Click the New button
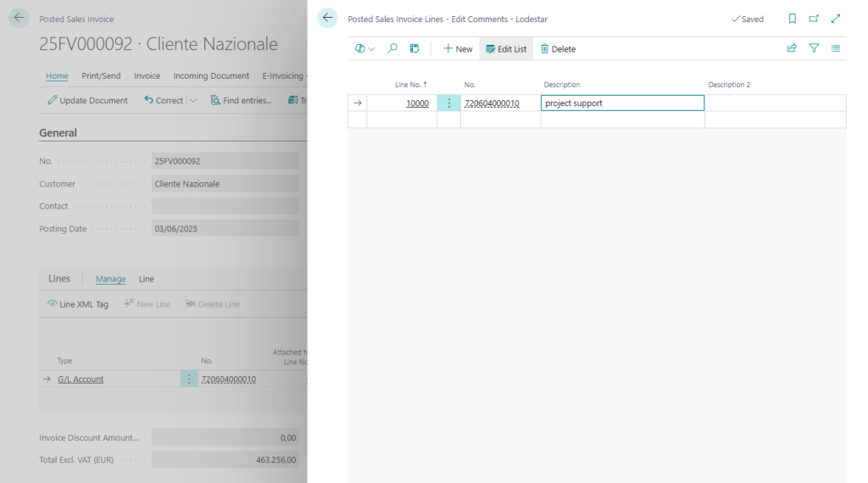Image resolution: width=868 pixels, height=483 pixels. click(458, 49)
